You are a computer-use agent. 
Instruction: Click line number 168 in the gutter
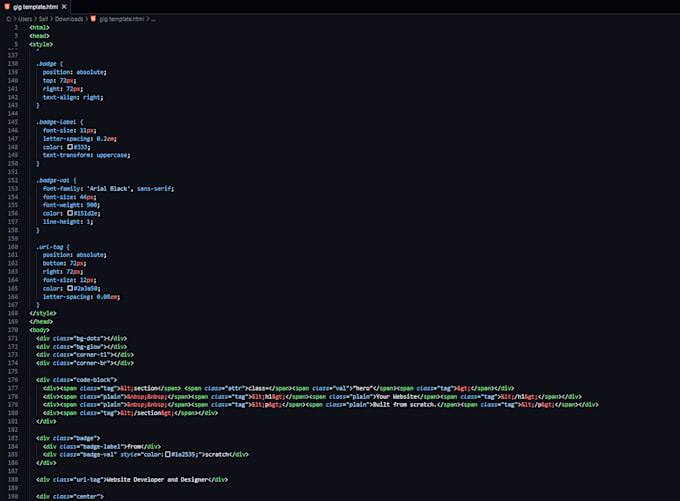tap(13, 313)
